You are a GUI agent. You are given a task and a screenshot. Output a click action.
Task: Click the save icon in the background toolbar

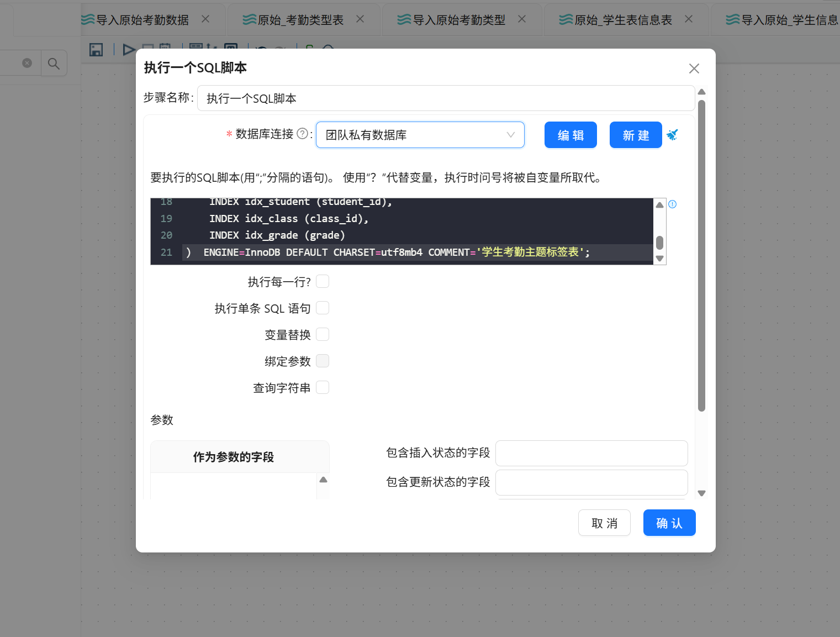[x=96, y=50]
